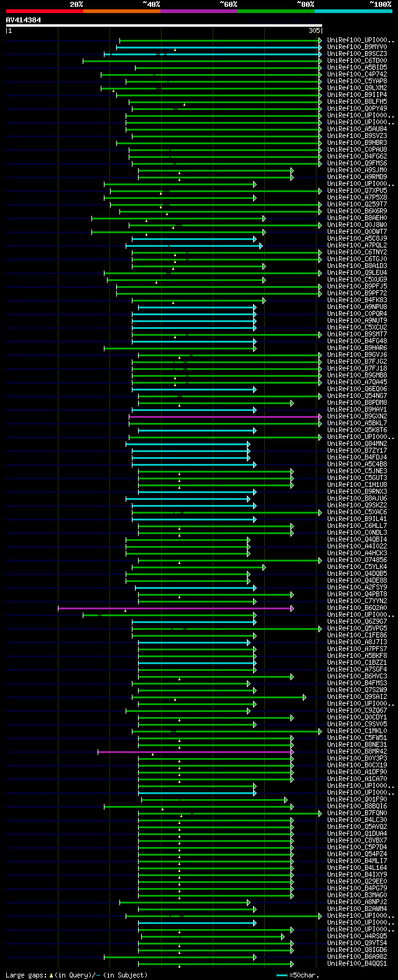Open hit UniRef100_A5BID5
The image size is (398, 980).
357,67
